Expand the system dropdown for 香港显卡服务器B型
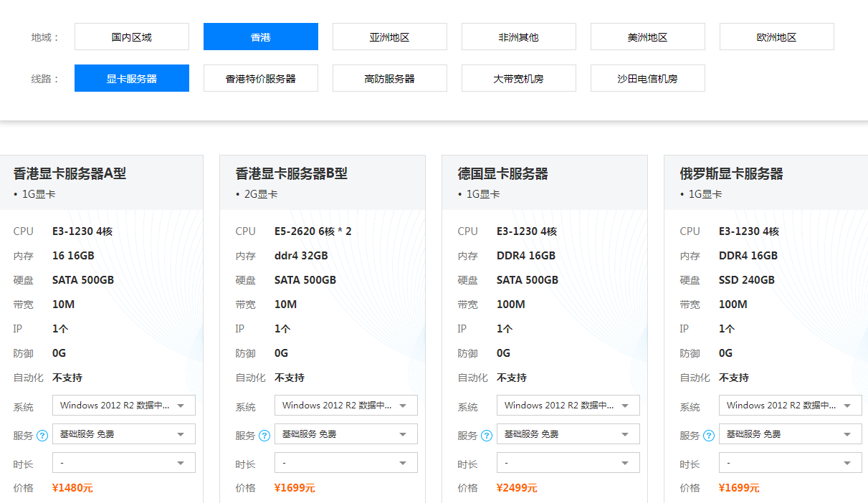The height and width of the screenshot is (503, 868). point(345,405)
